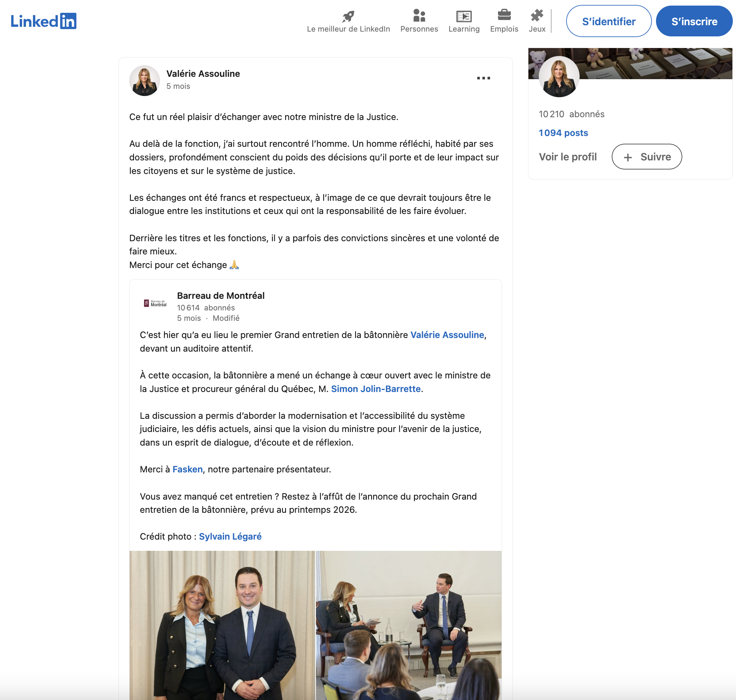Image resolution: width=736 pixels, height=700 pixels.
Task: Go to Emplois briefcase icon
Action: pos(504,15)
